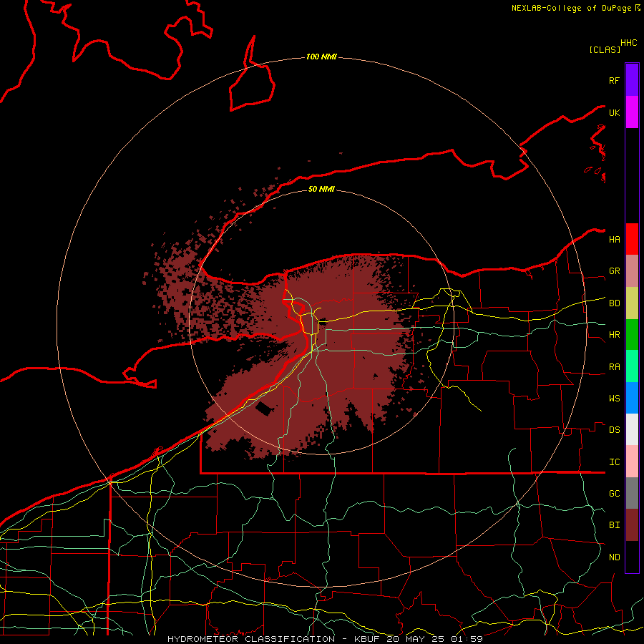Click the ND legend label

[615, 557]
